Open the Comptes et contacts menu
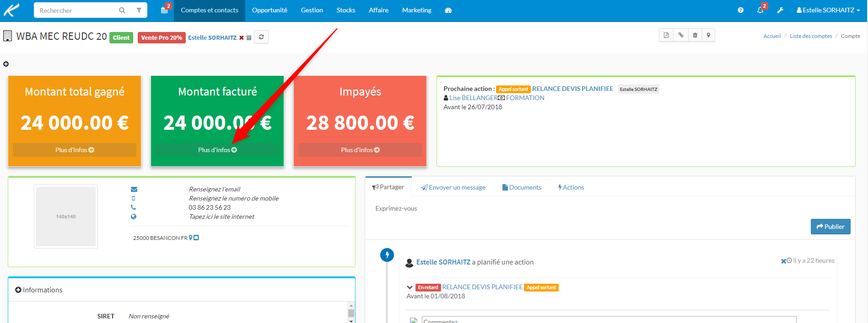 pyautogui.click(x=210, y=10)
